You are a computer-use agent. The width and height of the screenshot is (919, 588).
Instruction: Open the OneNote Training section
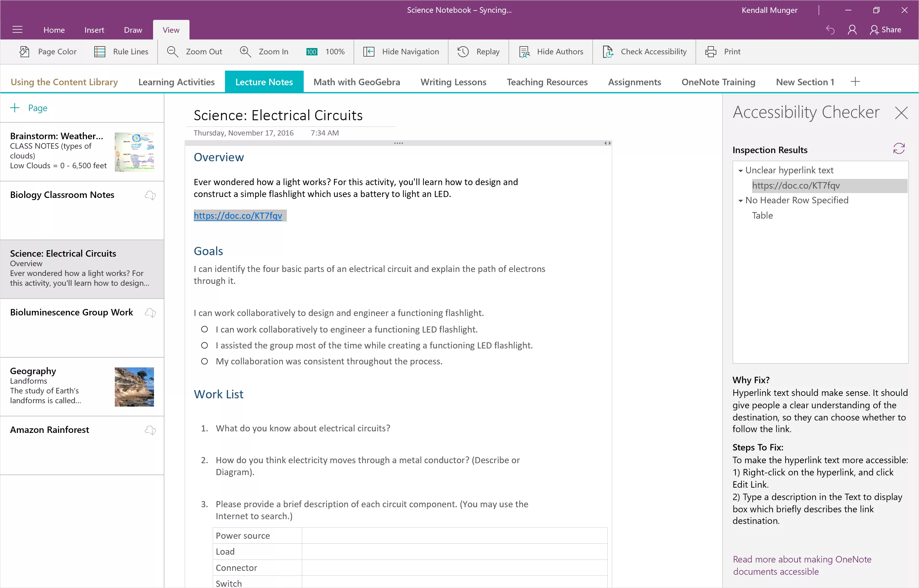[718, 82]
